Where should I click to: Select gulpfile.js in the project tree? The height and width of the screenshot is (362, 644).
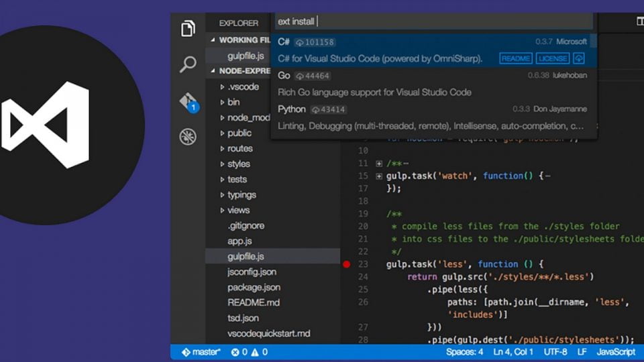(x=273, y=257)
